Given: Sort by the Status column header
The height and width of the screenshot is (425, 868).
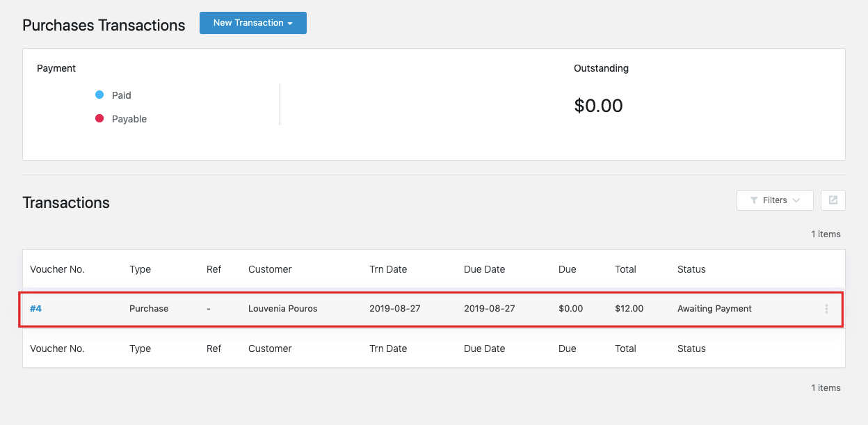Looking at the screenshot, I should point(691,269).
